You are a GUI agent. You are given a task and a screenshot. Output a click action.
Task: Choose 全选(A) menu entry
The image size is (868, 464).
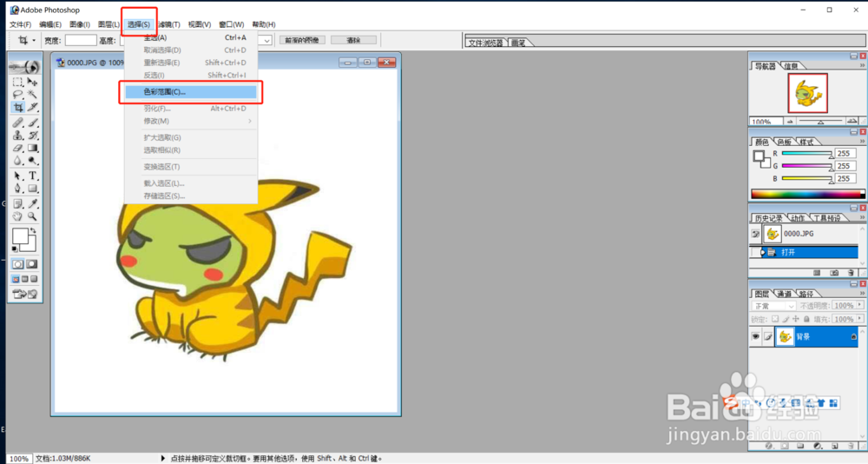(190, 37)
